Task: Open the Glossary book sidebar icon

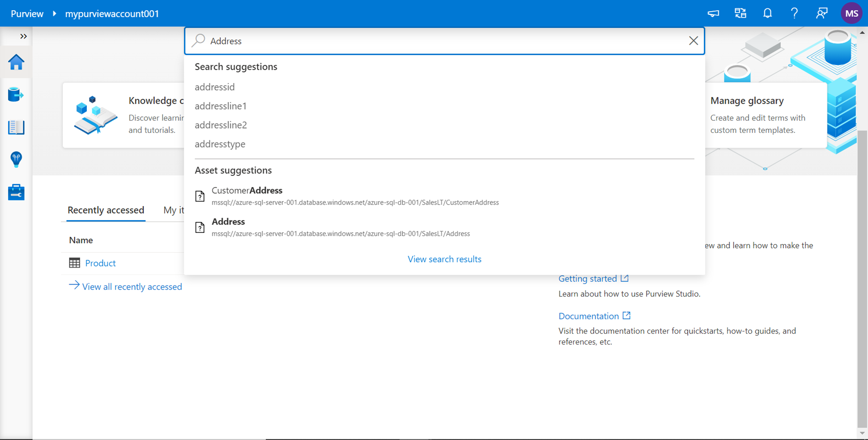Action: pyautogui.click(x=16, y=127)
